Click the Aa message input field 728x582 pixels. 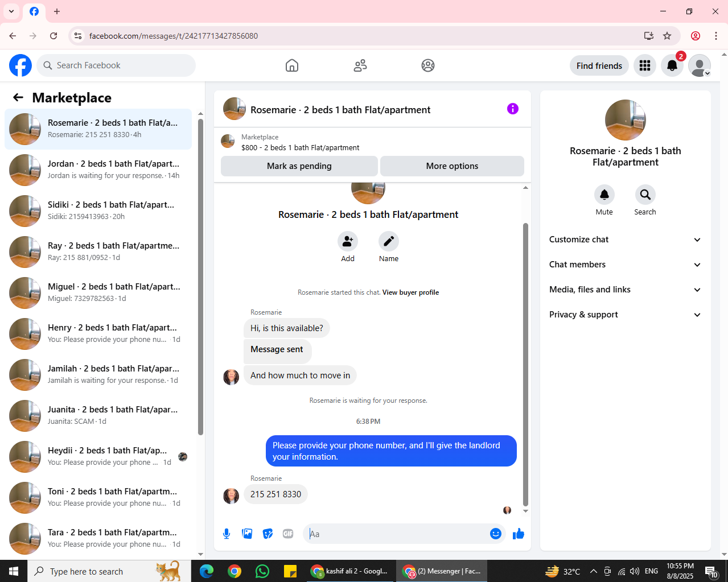click(397, 534)
